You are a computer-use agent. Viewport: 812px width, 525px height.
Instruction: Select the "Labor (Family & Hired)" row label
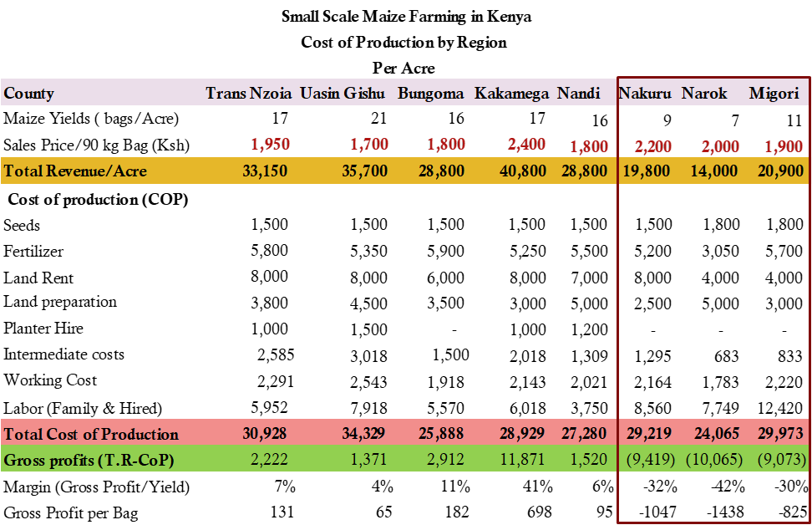coord(83,409)
